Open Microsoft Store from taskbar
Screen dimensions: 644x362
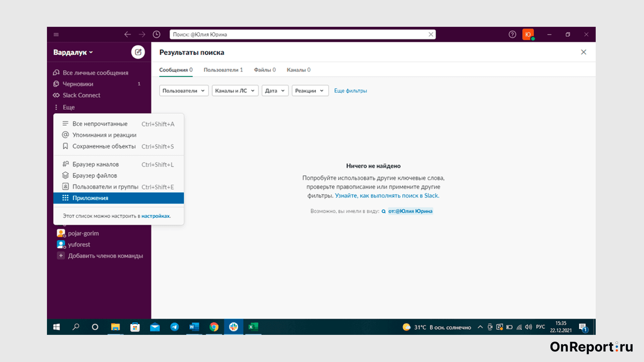coord(135,327)
